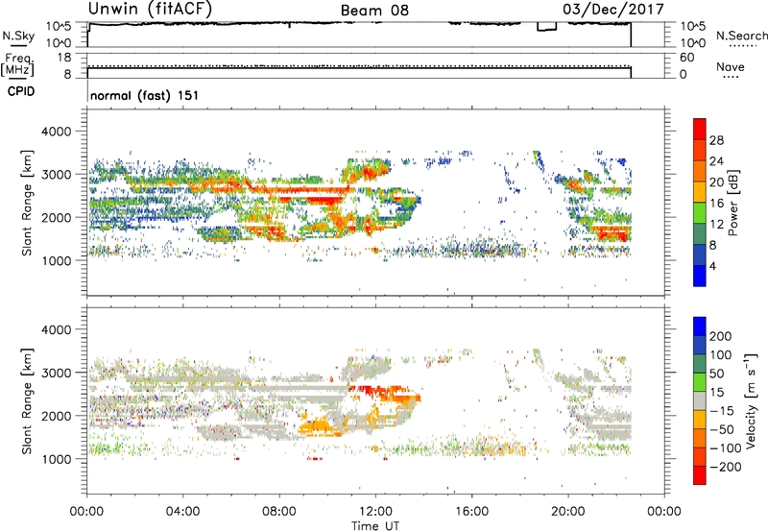Click the blue bottom of power colorbar
The image size is (768, 532).
click(x=700, y=277)
